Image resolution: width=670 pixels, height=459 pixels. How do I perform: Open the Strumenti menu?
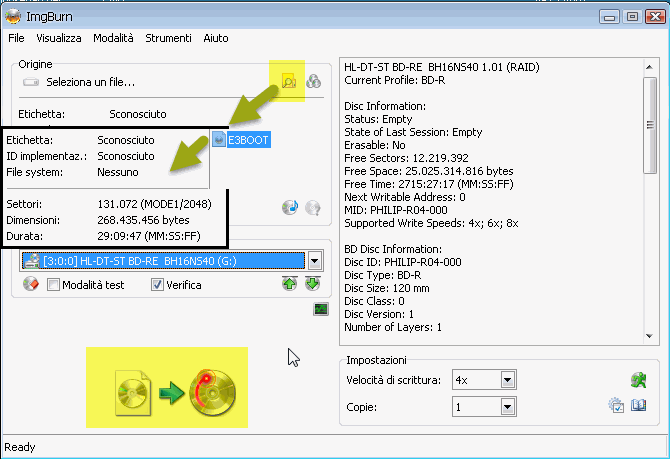click(168, 38)
